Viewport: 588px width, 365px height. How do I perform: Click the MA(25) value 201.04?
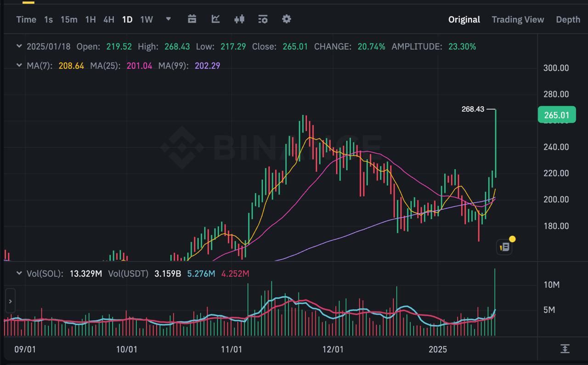click(x=139, y=66)
